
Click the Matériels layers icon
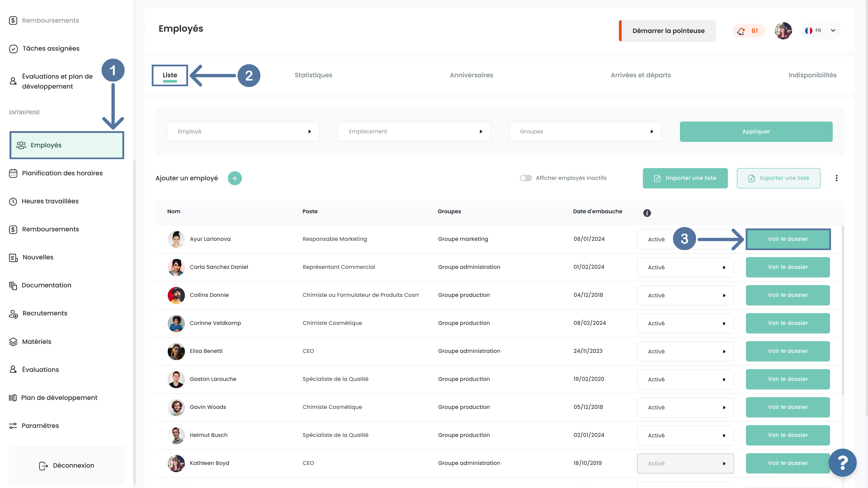13,342
